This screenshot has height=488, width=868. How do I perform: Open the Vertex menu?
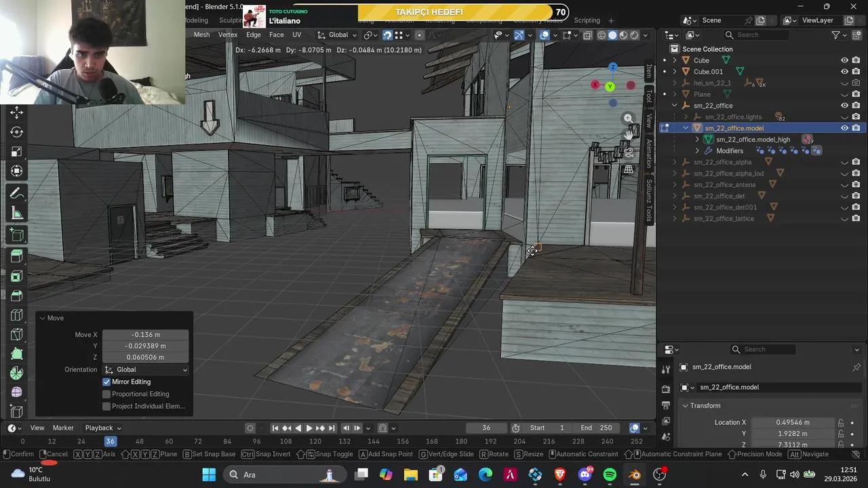point(228,35)
